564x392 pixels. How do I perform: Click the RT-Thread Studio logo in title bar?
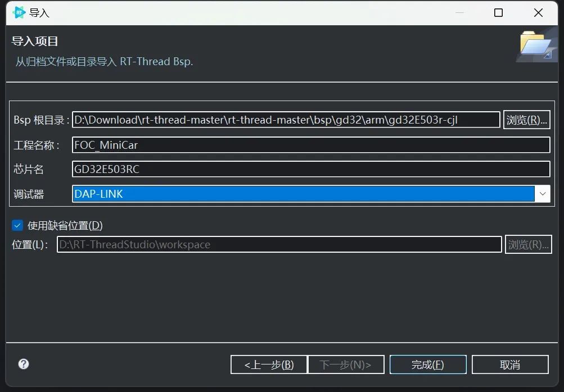click(x=19, y=12)
